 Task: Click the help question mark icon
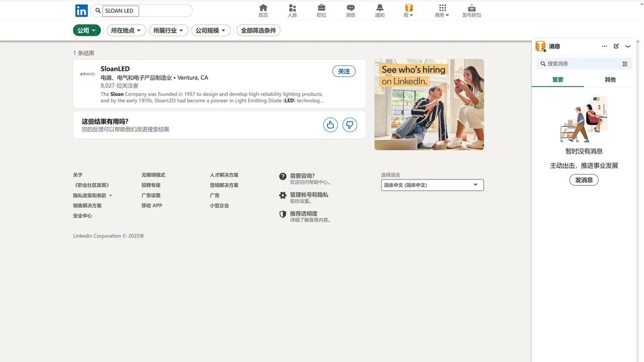[x=283, y=176]
